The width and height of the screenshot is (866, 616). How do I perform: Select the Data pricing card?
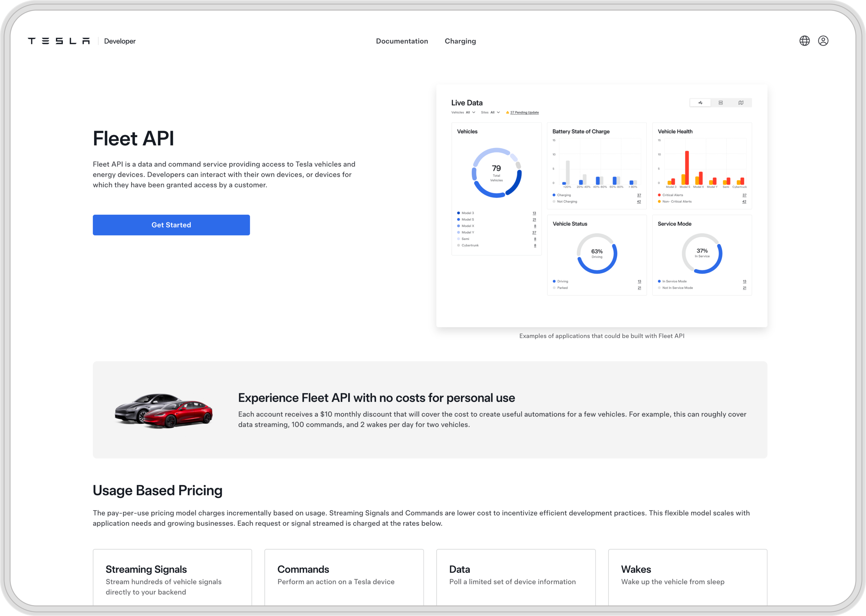point(516,577)
